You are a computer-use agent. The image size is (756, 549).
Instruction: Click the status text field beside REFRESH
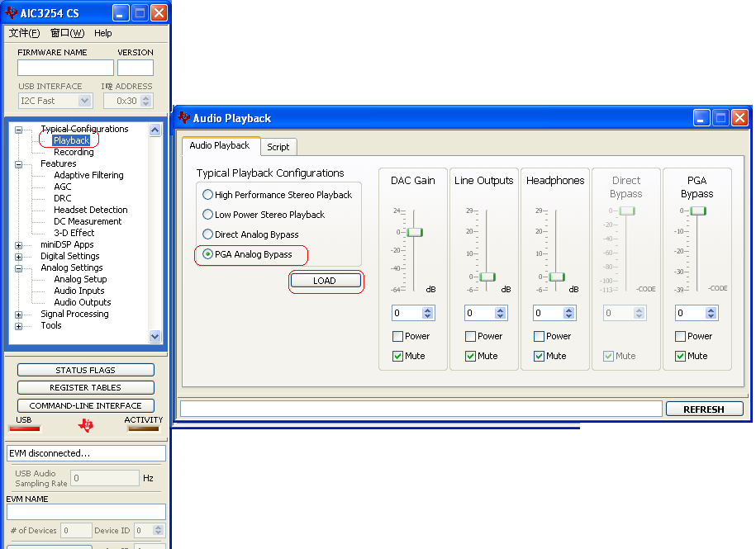[x=421, y=409]
